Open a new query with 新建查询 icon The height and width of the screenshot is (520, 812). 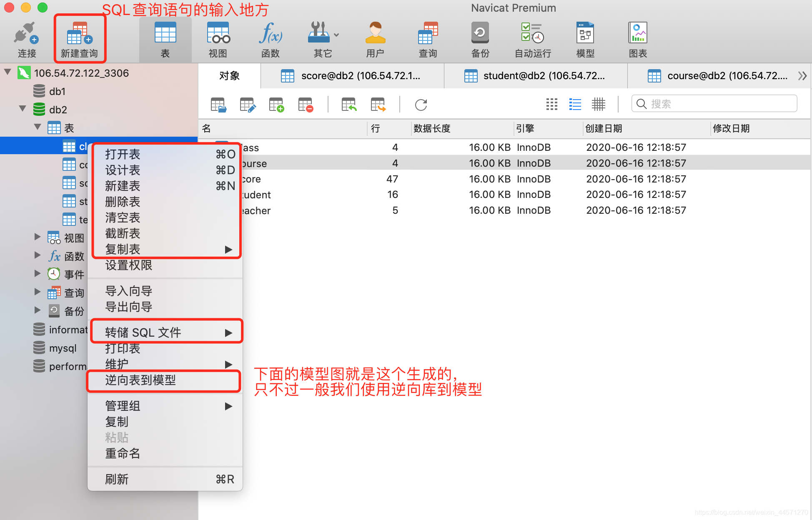79,37
